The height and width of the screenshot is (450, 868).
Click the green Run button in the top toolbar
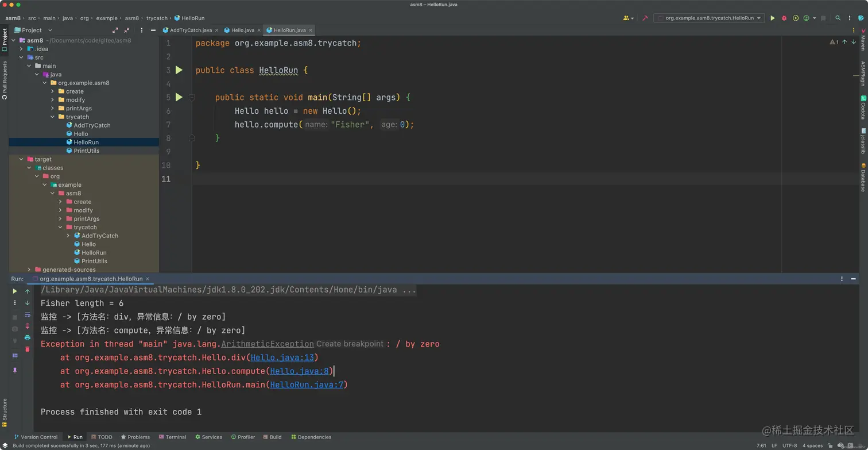(x=772, y=18)
